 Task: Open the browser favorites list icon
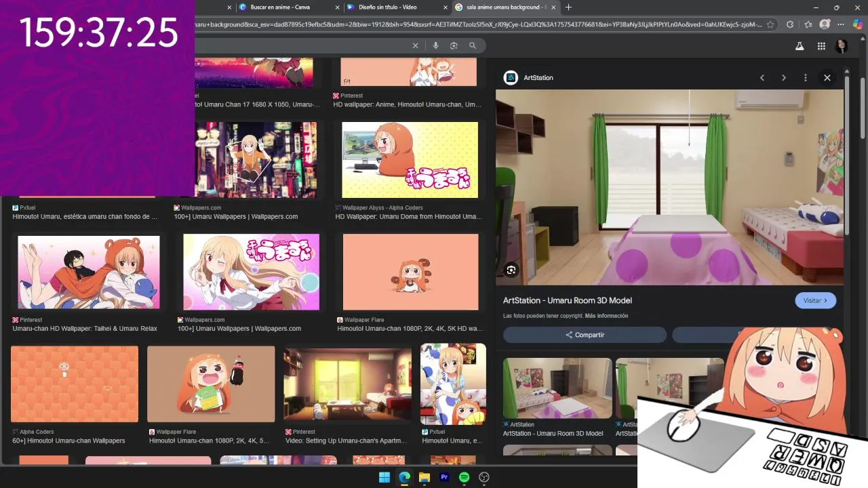tap(808, 24)
